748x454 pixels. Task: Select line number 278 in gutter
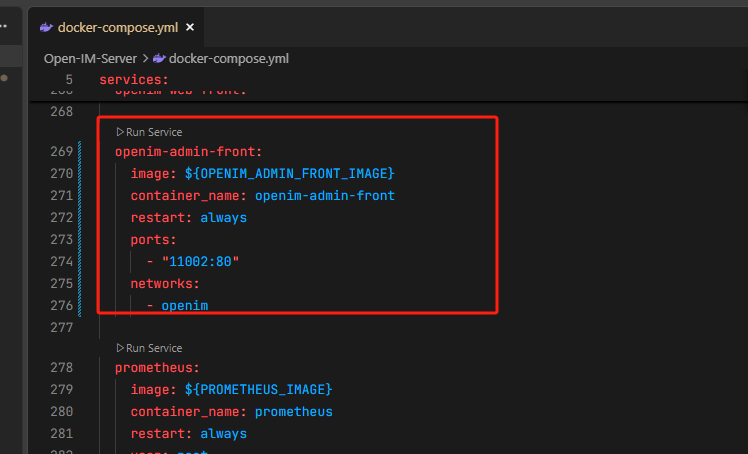tap(61, 367)
